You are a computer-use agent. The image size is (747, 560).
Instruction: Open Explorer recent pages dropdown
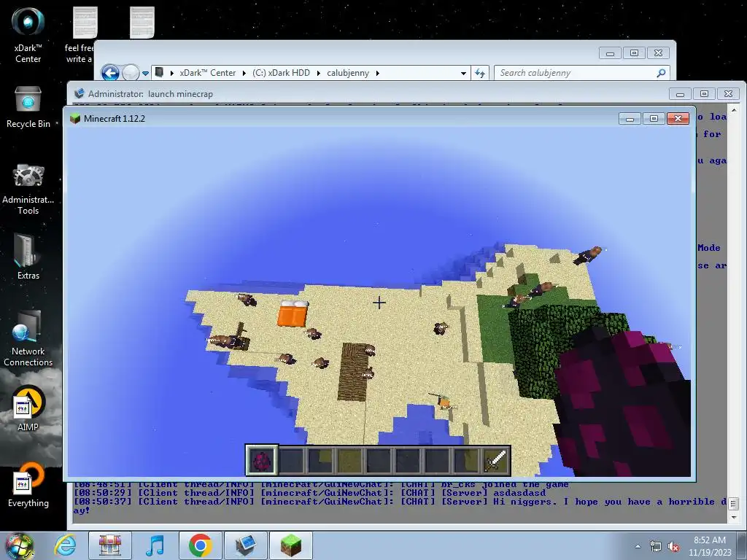145,74
